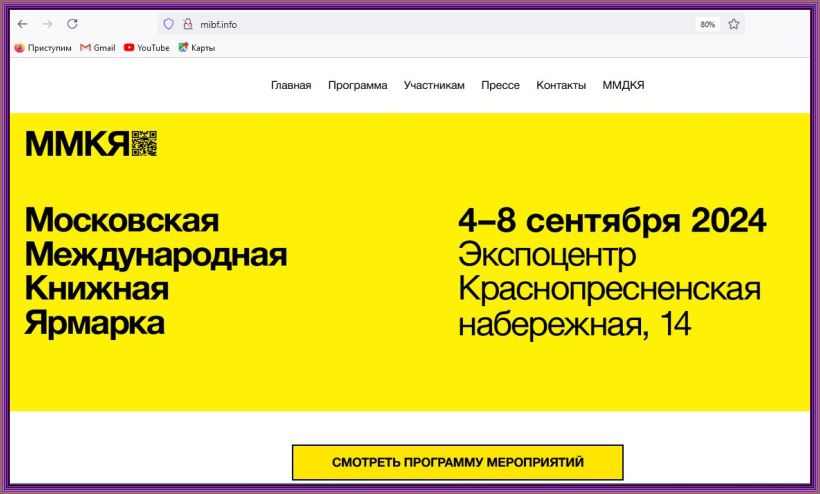Navigate to the Контакты menu item
This screenshot has height=494, width=820.
[x=561, y=85]
